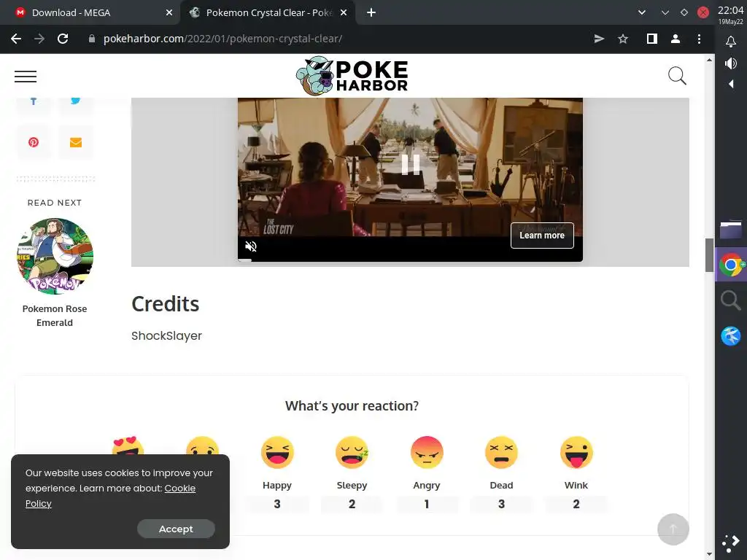
Task: Switch to the Download - MEGA tab
Action: pos(90,13)
